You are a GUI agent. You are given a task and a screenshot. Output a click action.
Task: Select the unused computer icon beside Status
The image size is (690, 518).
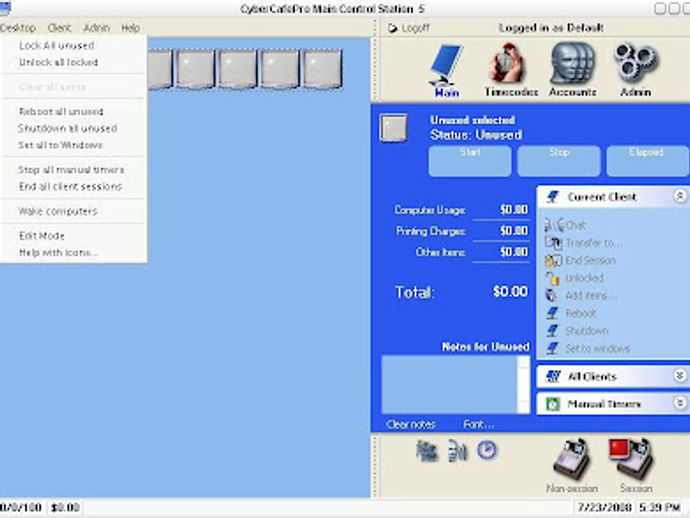393,128
